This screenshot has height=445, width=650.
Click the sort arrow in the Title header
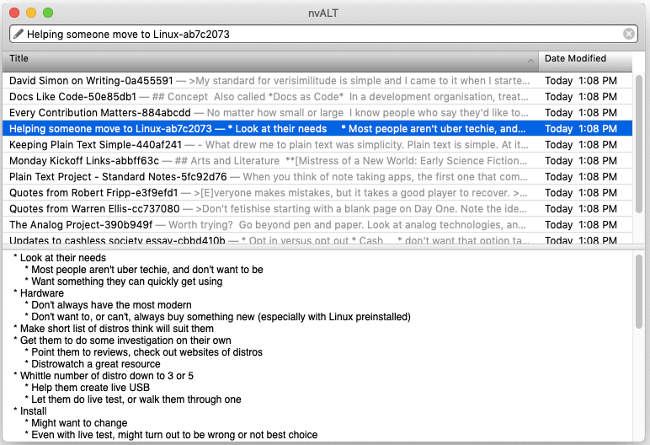coord(529,60)
